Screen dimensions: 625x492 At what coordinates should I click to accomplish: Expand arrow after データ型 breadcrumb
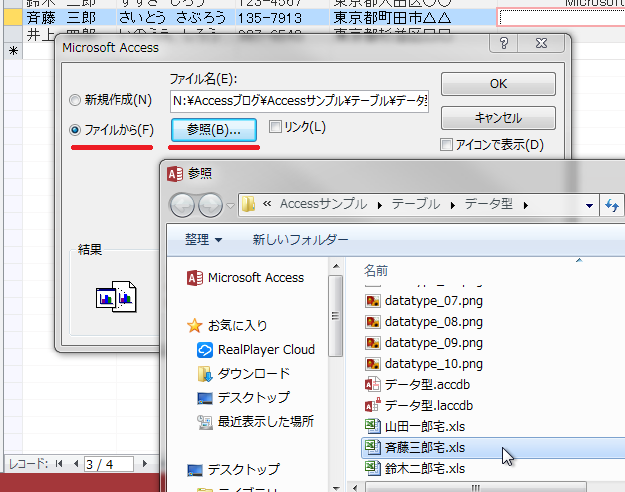click(x=526, y=205)
